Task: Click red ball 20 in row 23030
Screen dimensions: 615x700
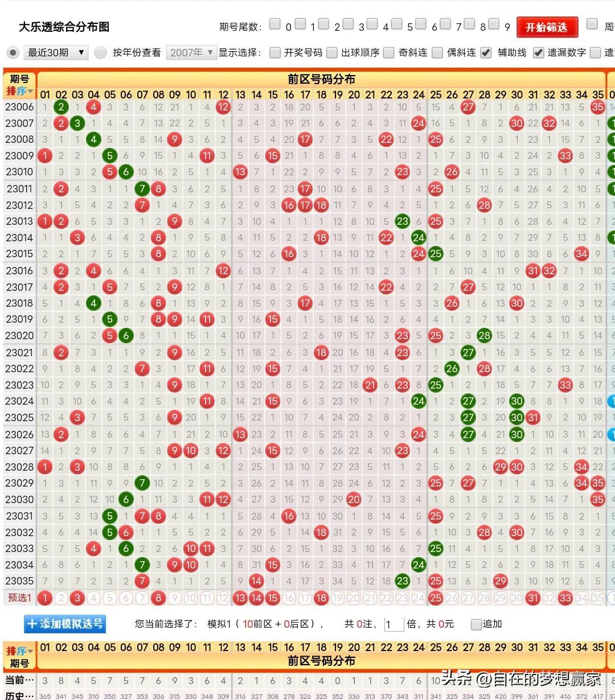Action: point(354,499)
